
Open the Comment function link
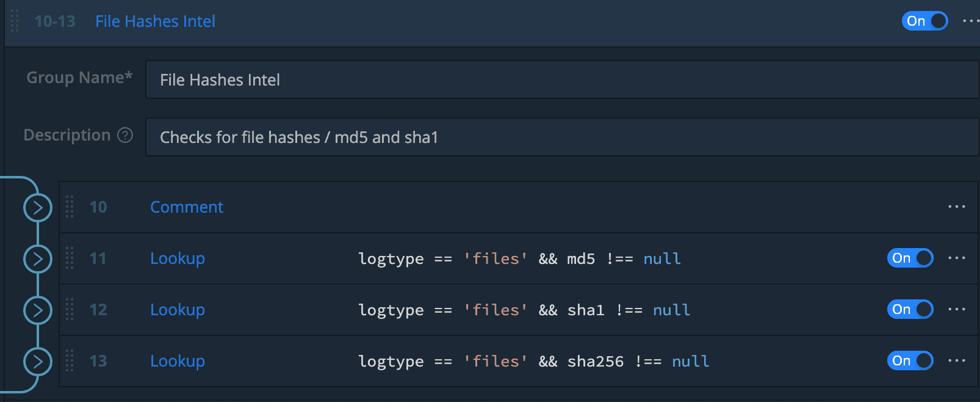pyautogui.click(x=187, y=207)
